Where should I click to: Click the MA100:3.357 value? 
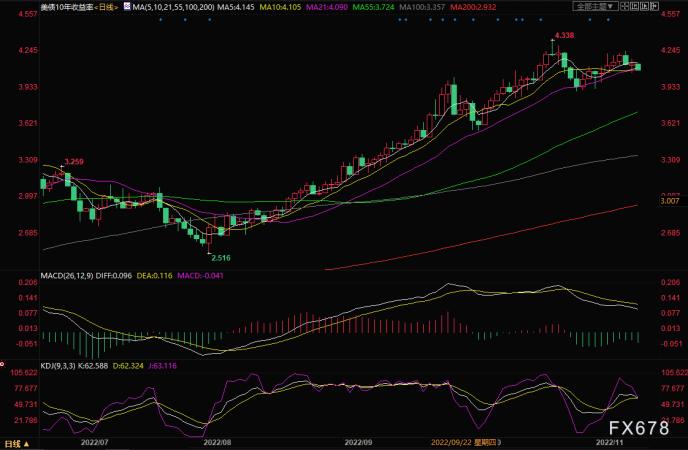click(x=422, y=7)
